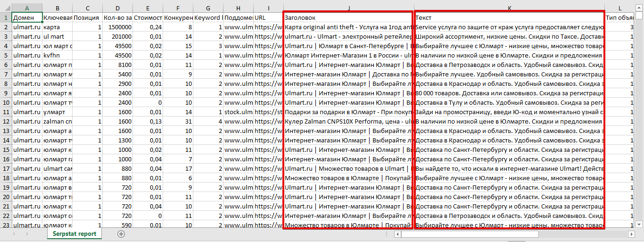The image size is (644, 242).
Task: Click the 'Тип объя' header cell
Action: (619, 17)
